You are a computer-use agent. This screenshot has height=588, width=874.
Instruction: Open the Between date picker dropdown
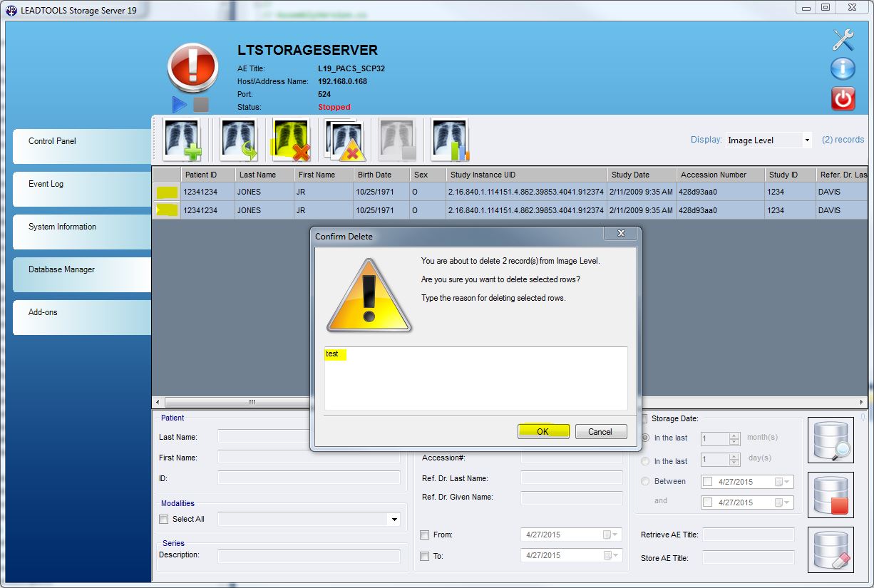pyautogui.click(x=783, y=482)
